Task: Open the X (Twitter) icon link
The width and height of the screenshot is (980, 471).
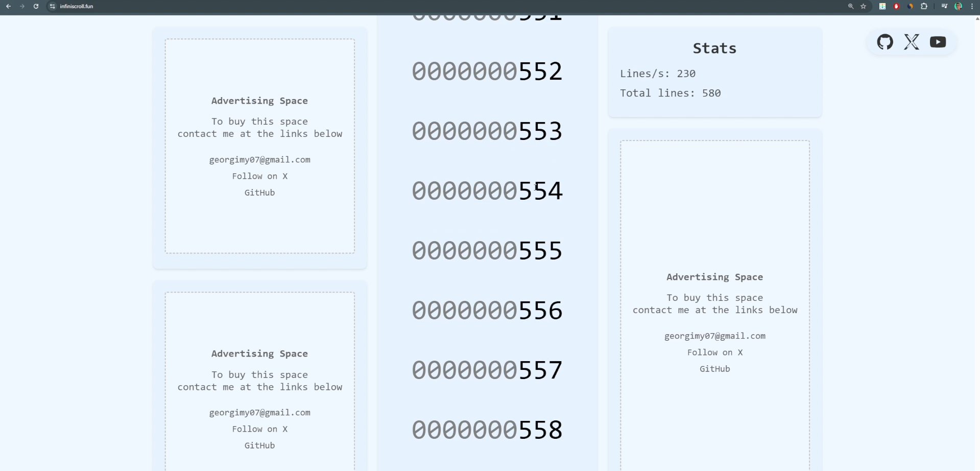Action: click(x=912, y=42)
